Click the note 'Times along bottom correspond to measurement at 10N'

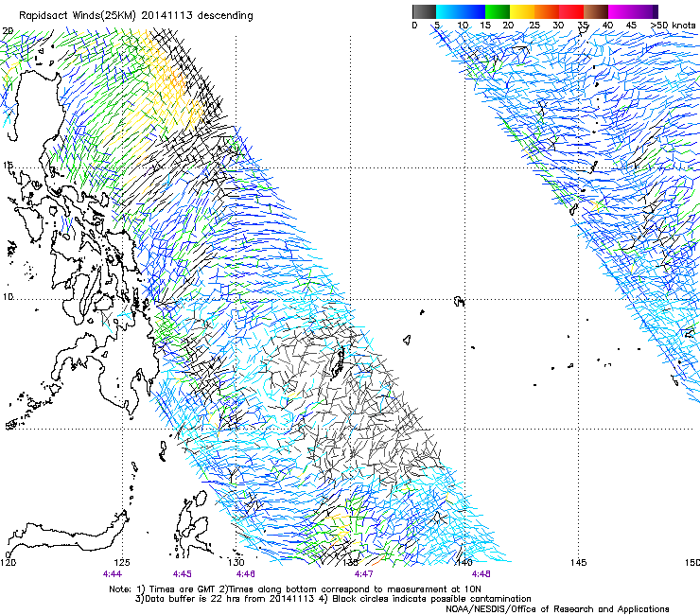click(x=354, y=589)
